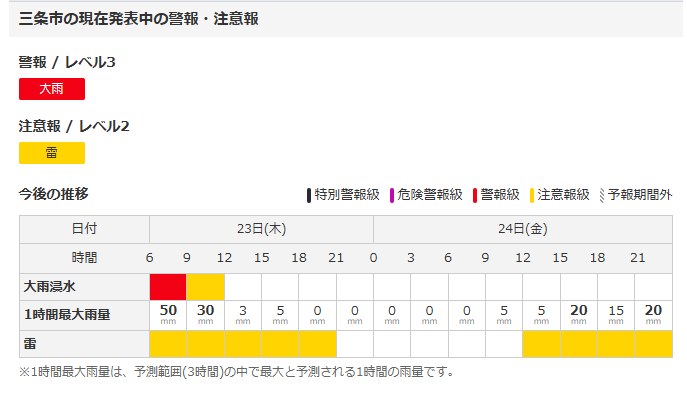Click the 15 mm rainfall value
687x395 pixels.
coord(616,314)
